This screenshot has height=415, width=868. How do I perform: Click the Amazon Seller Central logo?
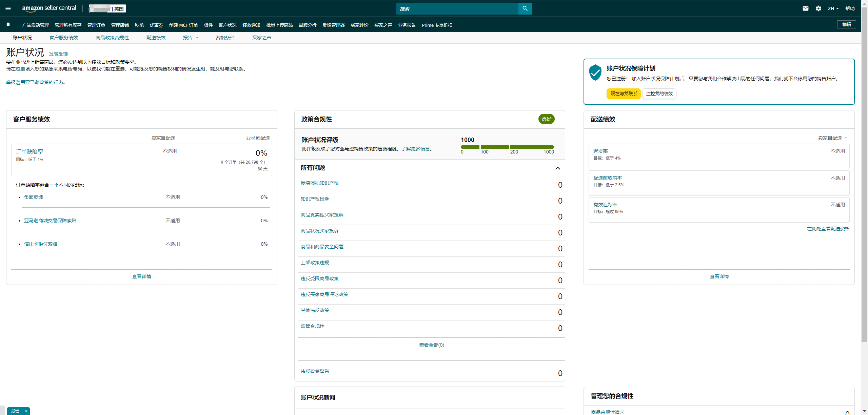pos(49,8)
